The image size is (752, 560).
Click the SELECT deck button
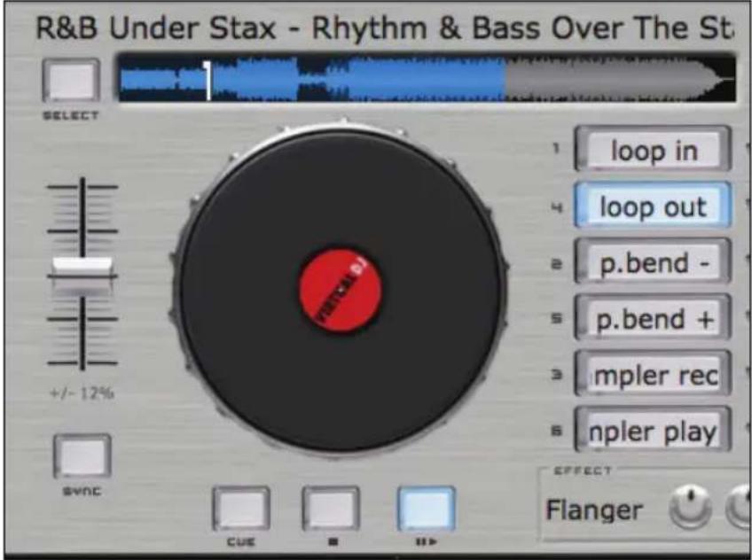pos(71,81)
